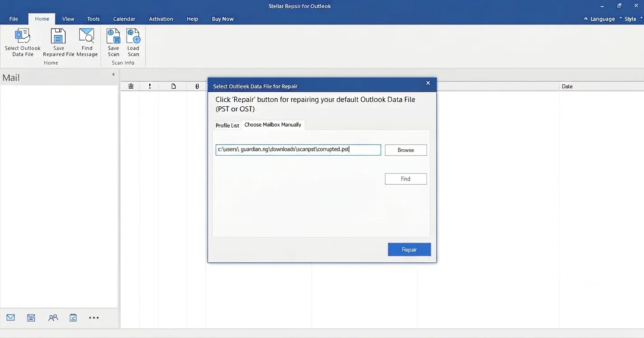The width and height of the screenshot is (644, 338).
Task: Open the File menu
Action: [x=14, y=19]
